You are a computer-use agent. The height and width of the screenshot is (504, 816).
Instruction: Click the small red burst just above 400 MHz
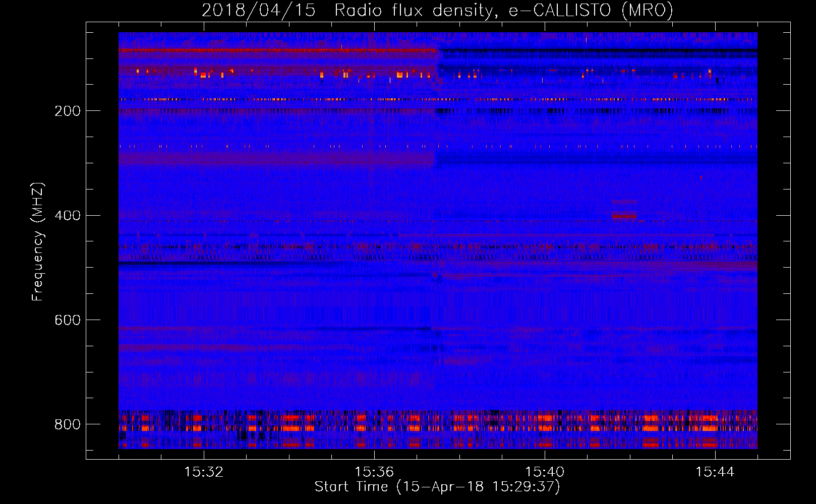pyautogui.click(x=624, y=215)
